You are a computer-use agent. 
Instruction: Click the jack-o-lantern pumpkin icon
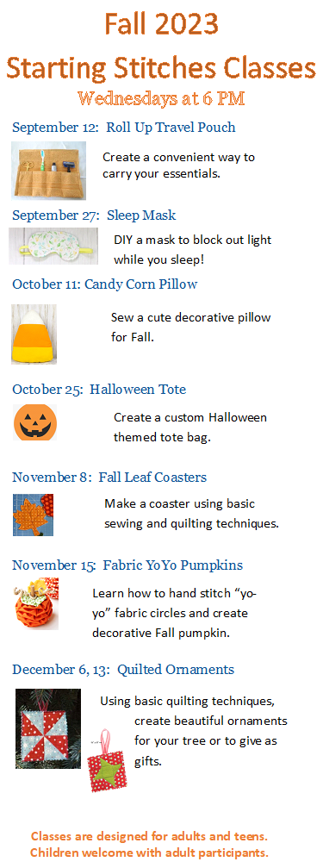[x=34, y=422]
